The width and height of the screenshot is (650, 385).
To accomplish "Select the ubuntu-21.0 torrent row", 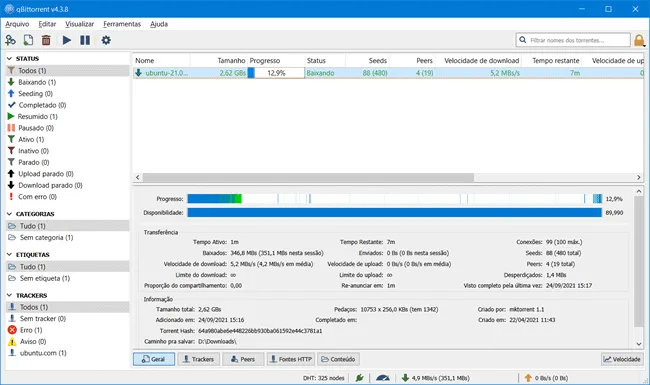I will coord(388,73).
